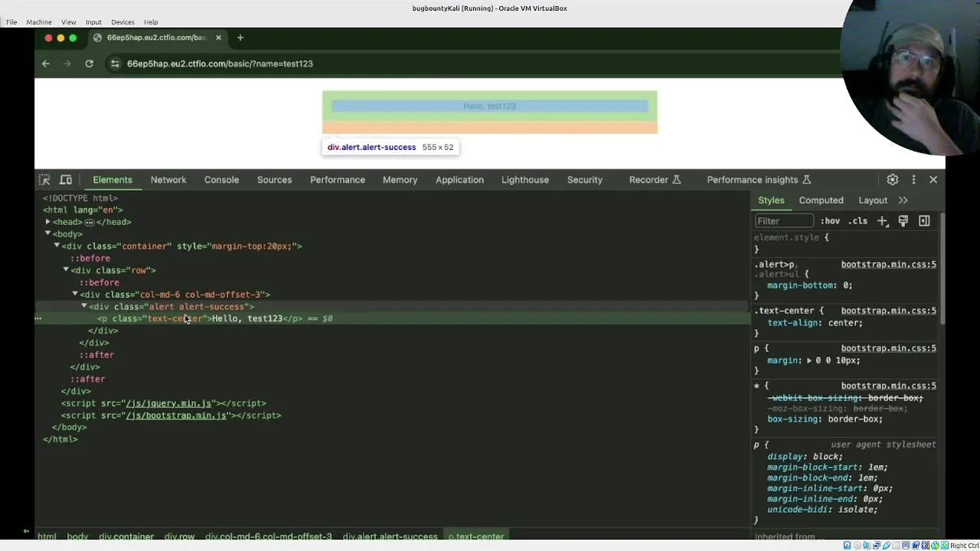
Task: Select the p class text-center element row
Action: pyautogui.click(x=392, y=318)
